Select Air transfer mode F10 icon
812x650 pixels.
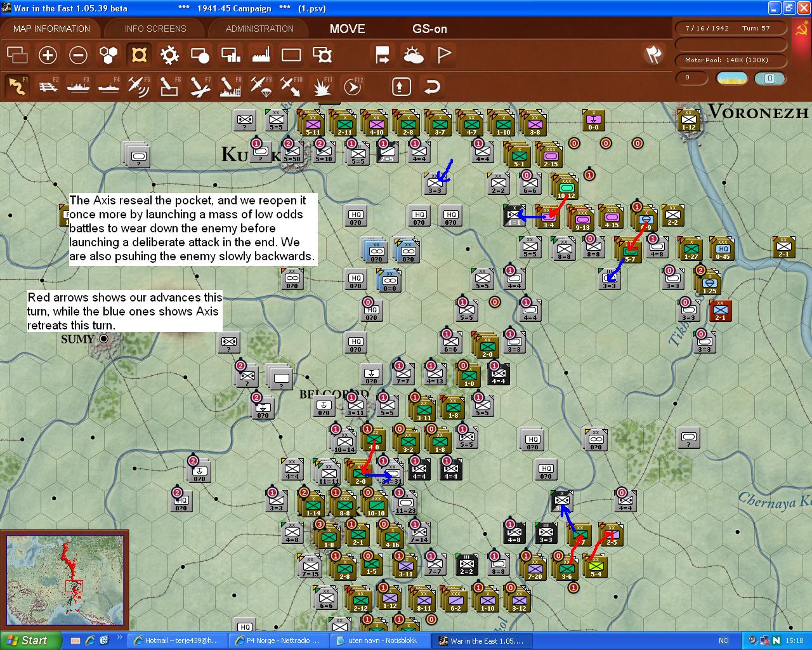point(291,86)
